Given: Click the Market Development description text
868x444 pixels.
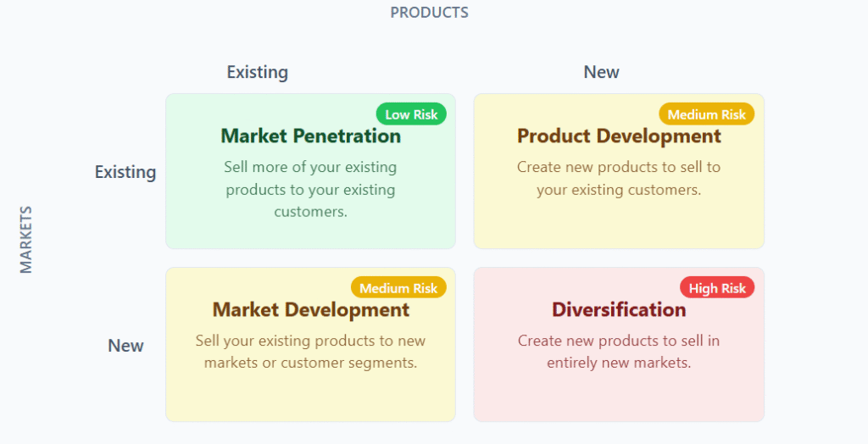Looking at the screenshot, I should [310, 352].
